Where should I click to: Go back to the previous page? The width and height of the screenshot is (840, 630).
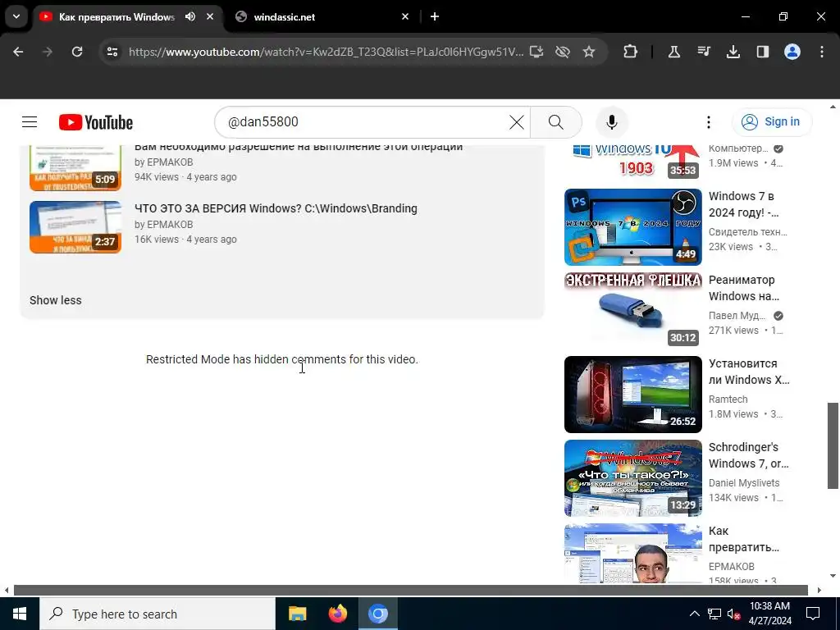(18, 52)
